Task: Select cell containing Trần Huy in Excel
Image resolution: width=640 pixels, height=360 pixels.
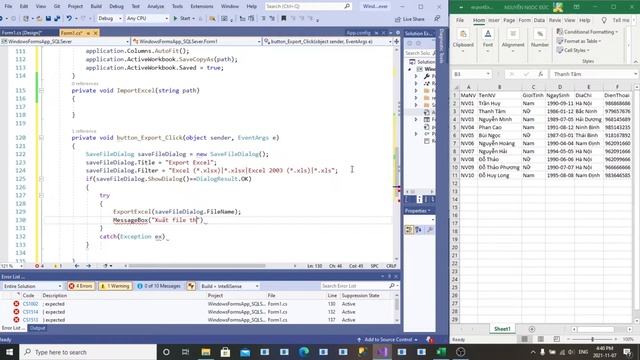Action: pos(499,103)
